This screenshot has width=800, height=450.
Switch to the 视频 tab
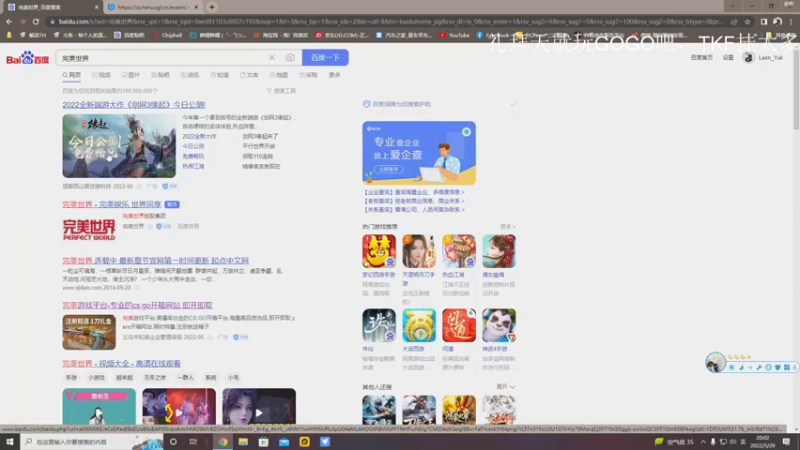[101, 75]
